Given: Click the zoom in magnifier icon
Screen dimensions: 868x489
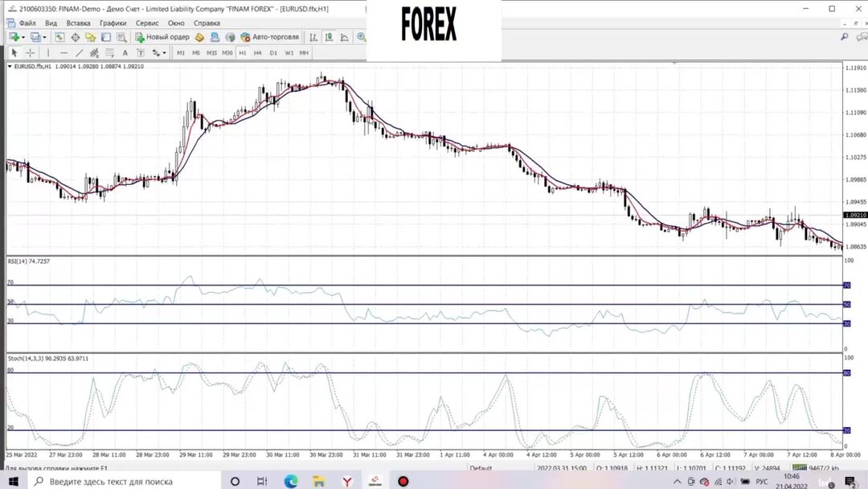Looking at the screenshot, I should pos(361,37).
